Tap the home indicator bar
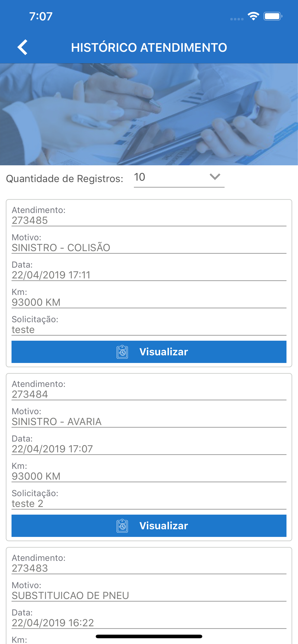Screen dimensions: 298x644 149,636
